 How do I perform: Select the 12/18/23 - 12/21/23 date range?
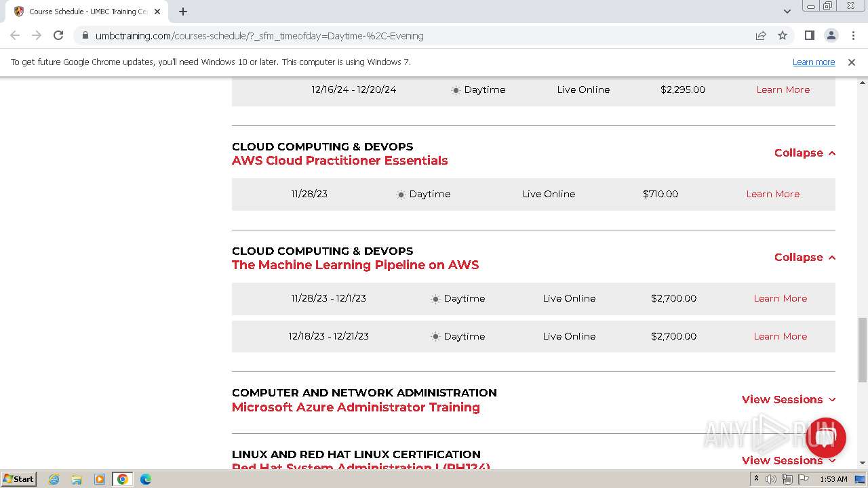328,336
